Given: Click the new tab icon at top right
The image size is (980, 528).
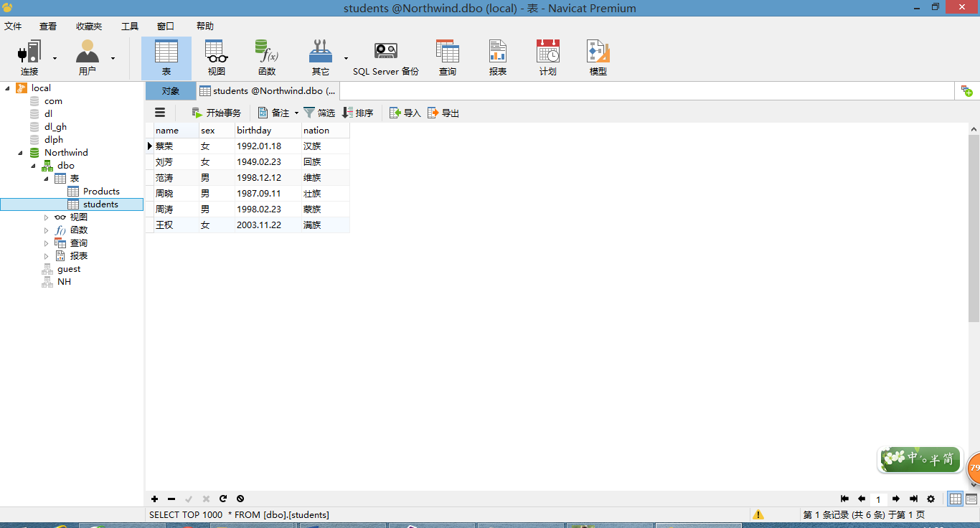Looking at the screenshot, I should click(x=967, y=91).
